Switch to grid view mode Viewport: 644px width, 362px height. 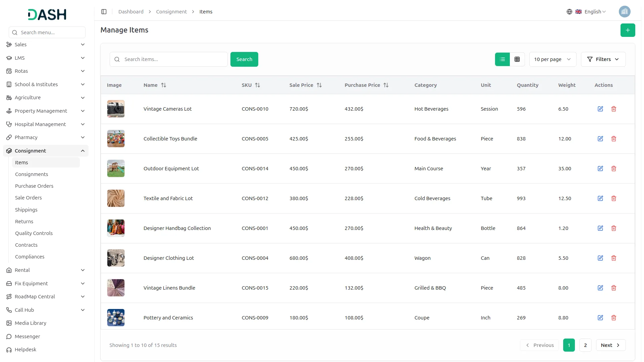coord(517,59)
